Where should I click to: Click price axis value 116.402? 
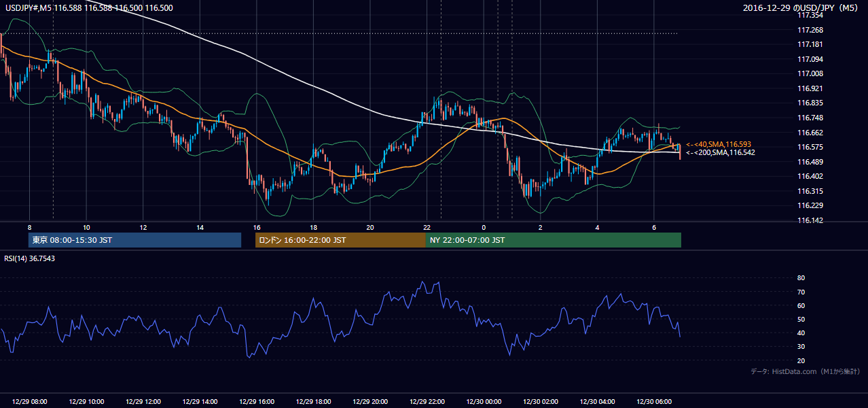(810, 176)
